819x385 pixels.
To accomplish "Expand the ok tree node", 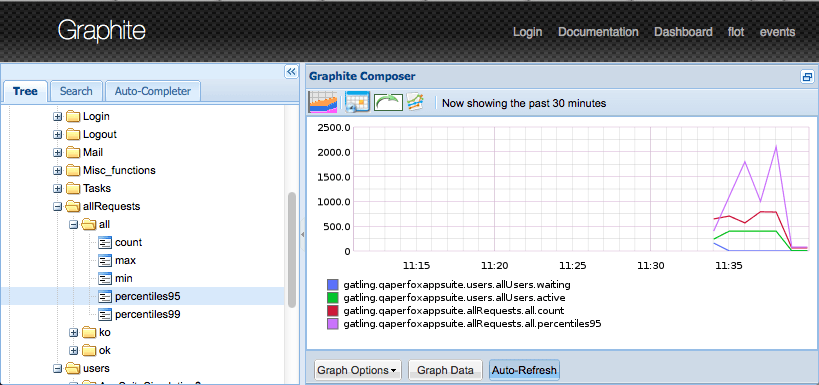I will click(x=74, y=350).
